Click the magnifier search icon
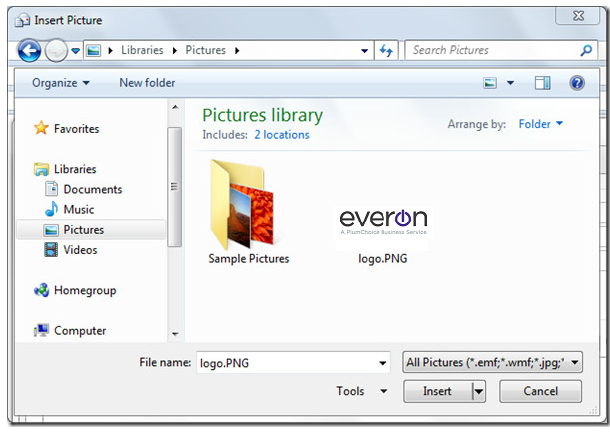Image resolution: width=610 pixels, height=432 pixels. pyautogui.click(x=586, y=50)
